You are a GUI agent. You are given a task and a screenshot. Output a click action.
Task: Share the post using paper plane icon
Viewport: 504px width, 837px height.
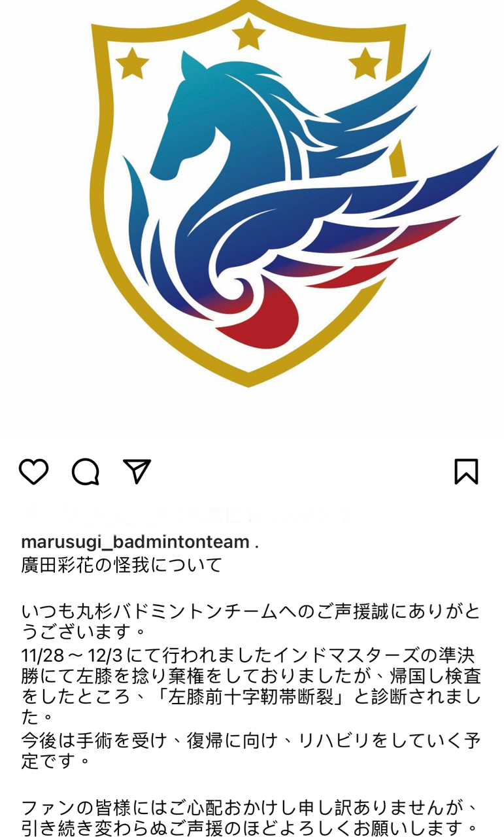[x=137, y=471]
